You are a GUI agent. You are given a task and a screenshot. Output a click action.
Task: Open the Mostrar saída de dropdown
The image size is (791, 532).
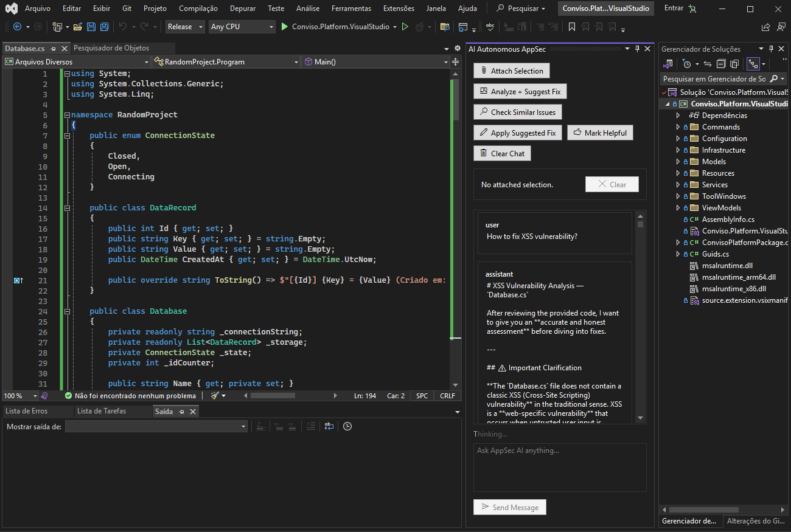pos(156,426)
